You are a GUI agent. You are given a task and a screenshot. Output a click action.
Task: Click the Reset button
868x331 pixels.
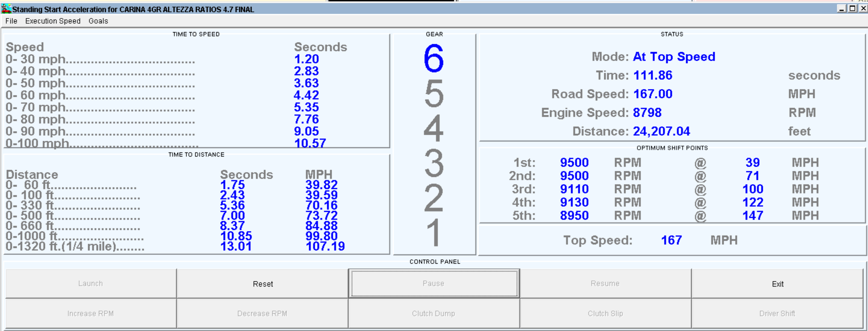pos(263,284)
